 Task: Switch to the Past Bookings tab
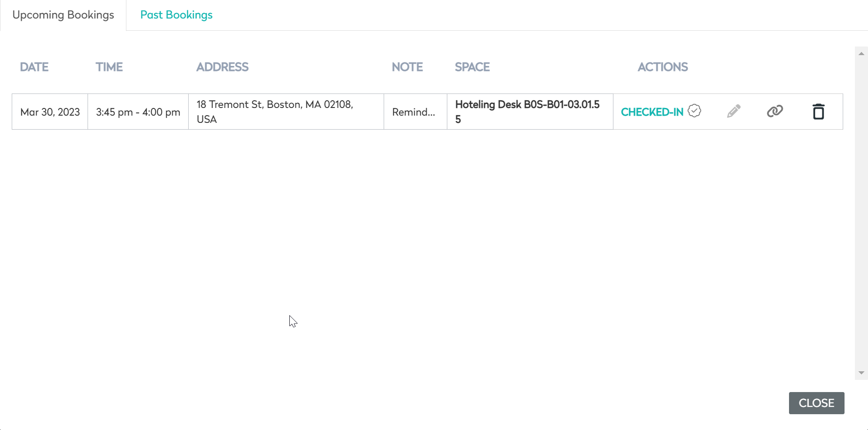click(x=176, y=15)
